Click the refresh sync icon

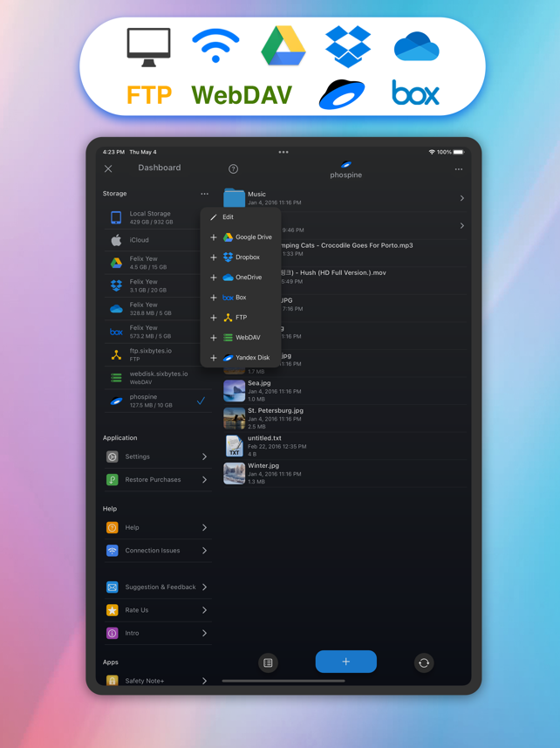(424, 662)
